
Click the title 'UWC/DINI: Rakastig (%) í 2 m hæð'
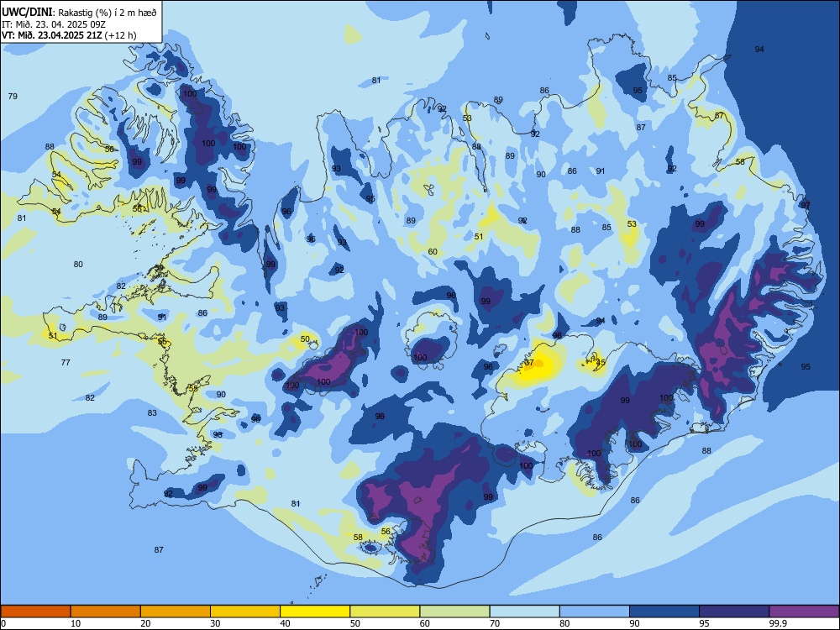tap(79, 12)
